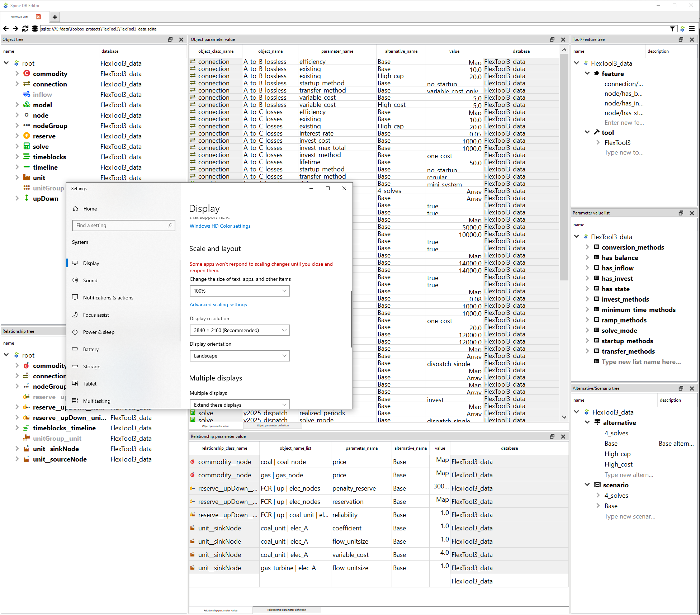The width and height of the screenshot is (700, 615).
Task: Select the High_cap alternative
Action: 617,454
